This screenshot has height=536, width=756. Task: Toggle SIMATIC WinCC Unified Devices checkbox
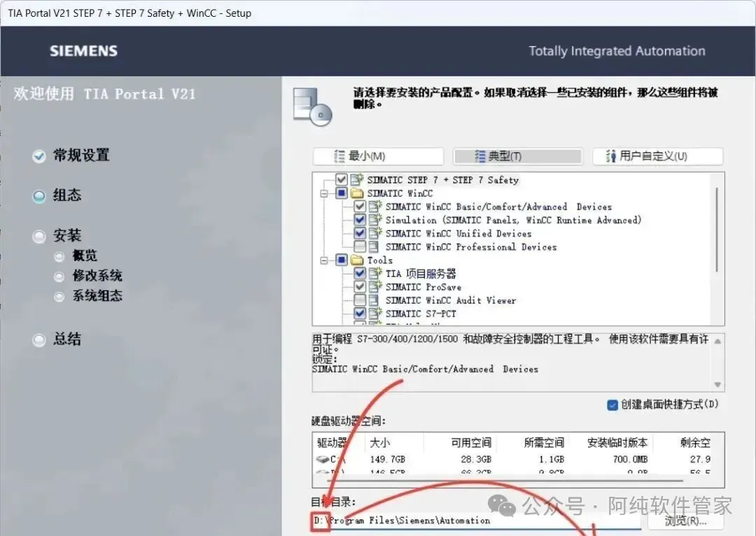click(360, 233)
